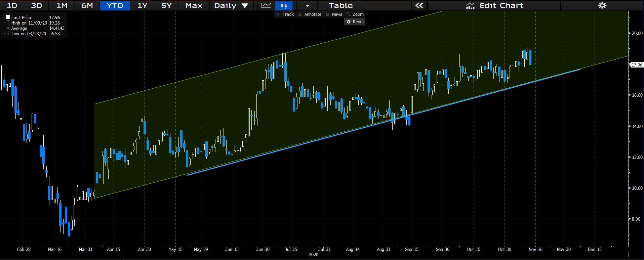Click the 8.00 price axis label
The height and width of the screenshot is (260, 644).
coord(636,219)
